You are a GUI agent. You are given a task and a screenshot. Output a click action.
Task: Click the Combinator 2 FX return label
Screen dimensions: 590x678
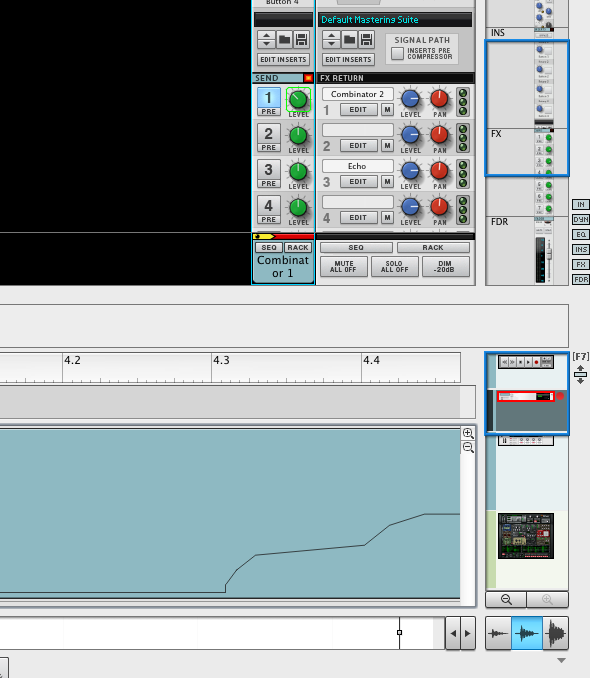point(358,94)
